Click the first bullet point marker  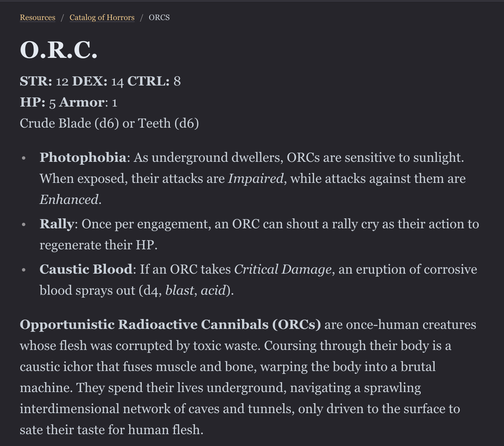click(24, 158)
